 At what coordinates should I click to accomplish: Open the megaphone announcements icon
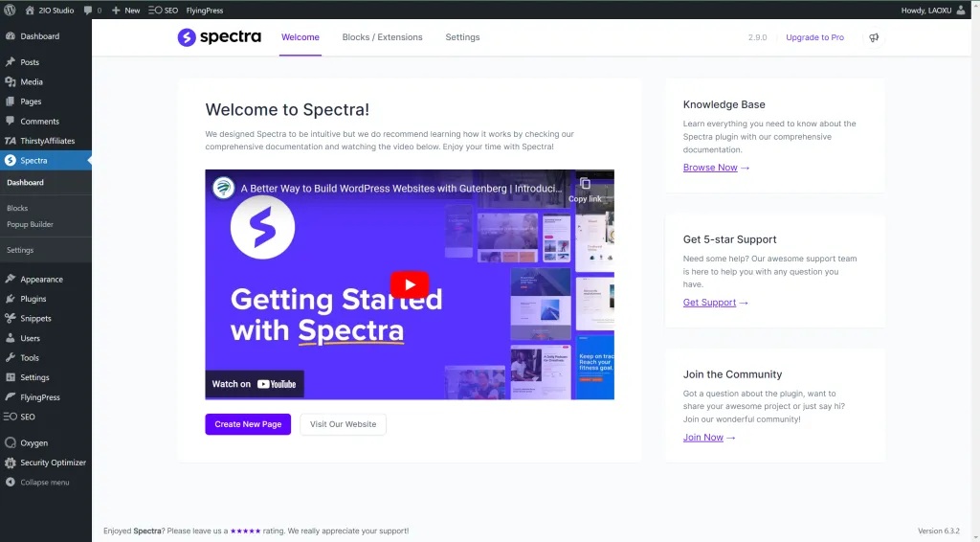tap(873, 37)
